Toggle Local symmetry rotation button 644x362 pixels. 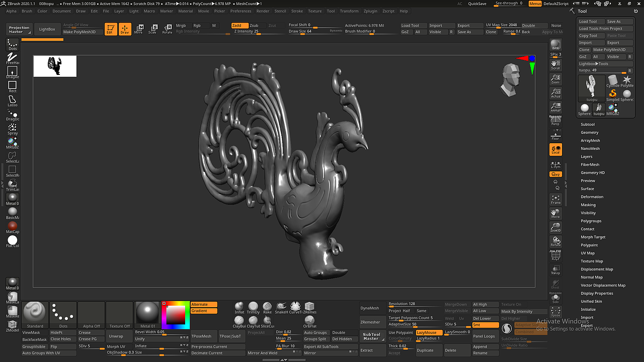coord(555,149)
